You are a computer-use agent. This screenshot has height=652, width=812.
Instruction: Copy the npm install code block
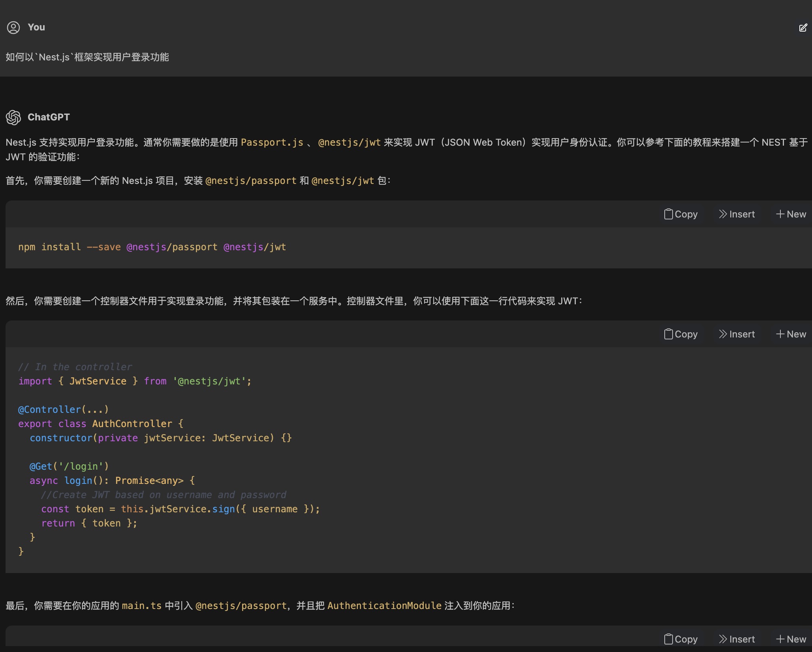tap(681, 214)
